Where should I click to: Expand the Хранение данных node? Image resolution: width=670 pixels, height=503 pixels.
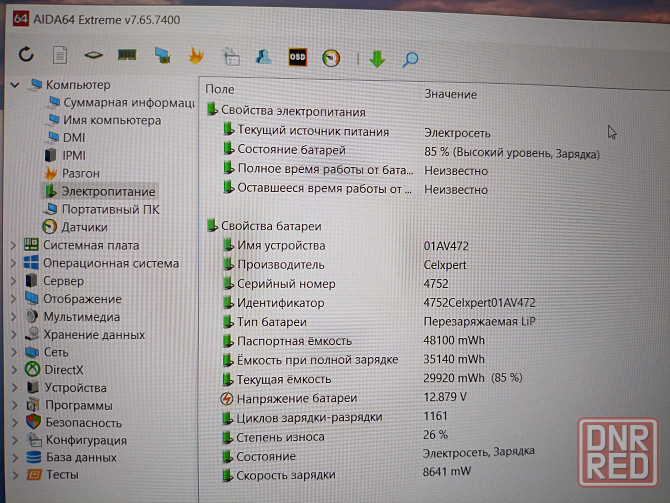13,335
